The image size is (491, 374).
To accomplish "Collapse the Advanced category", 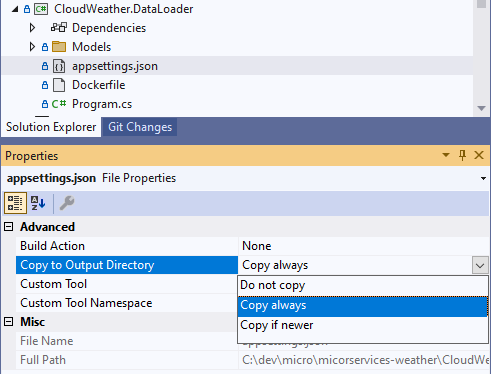I will point(9,227).
